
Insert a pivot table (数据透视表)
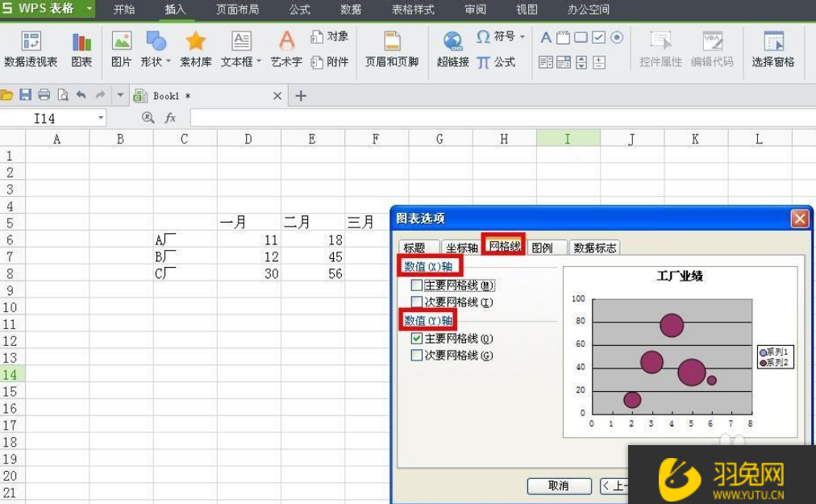tap(31, 49)
